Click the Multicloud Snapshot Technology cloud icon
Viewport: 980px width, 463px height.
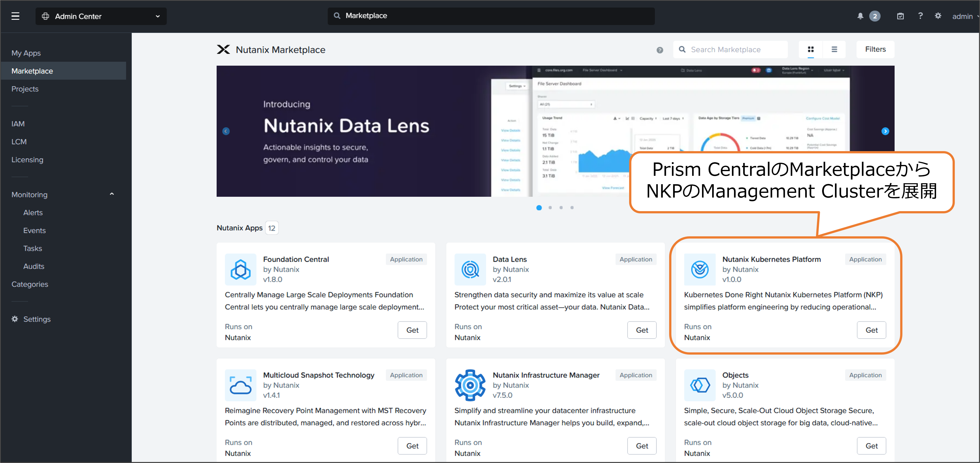click(240, 385)
